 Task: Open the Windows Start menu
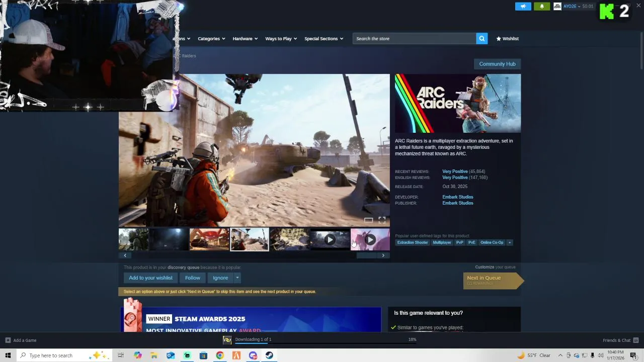pos(8,355)
